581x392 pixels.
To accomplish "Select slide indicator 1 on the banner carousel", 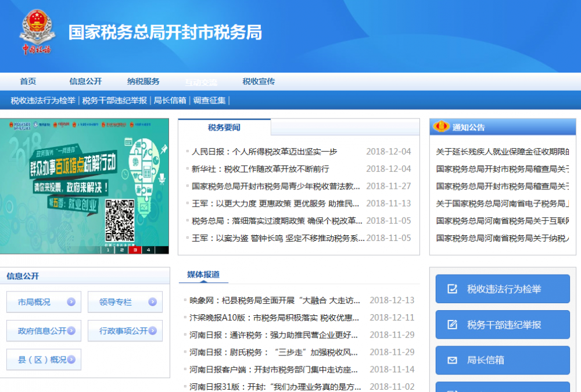I will [x=108, y=251].
